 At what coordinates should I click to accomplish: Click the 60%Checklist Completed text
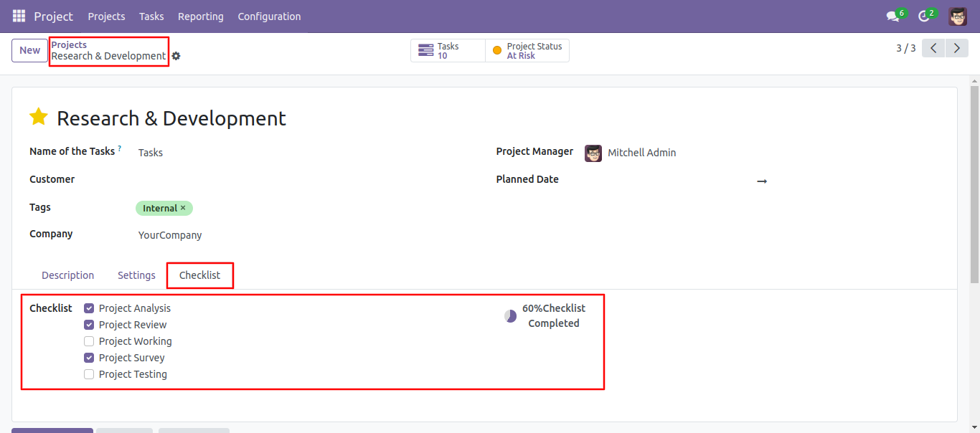point(553,316)
